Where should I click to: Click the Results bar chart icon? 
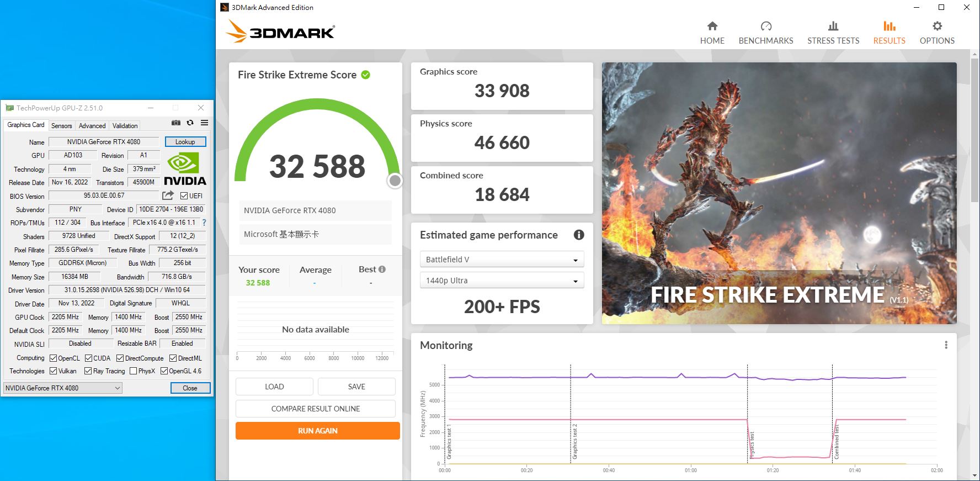889,26
